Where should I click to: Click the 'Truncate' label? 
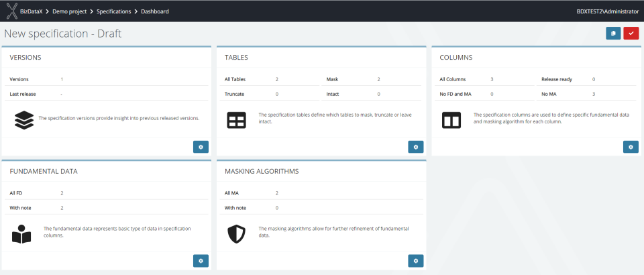point(235,94)
